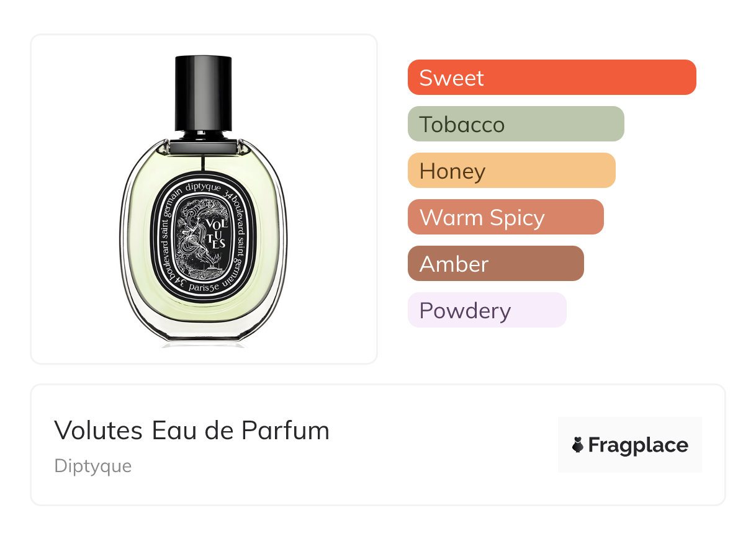This screenshot has height=536, width=756.
Task: Open the Volutes Eau de Parfum title
Action: 192,430
